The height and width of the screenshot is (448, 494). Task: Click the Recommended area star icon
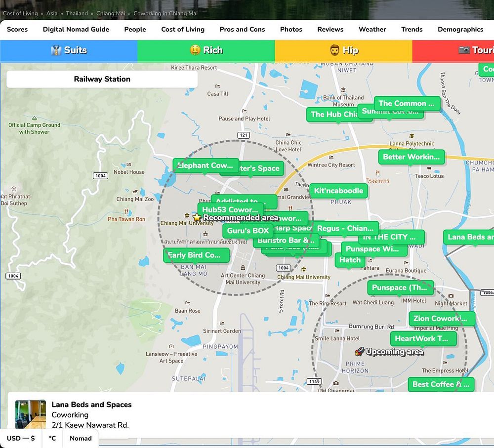click(x=197, y=217)
